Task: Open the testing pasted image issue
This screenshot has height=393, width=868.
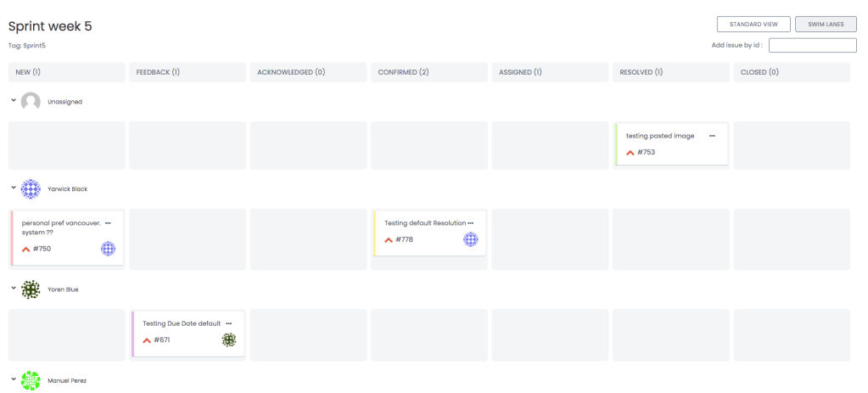Action: [659, 136]
